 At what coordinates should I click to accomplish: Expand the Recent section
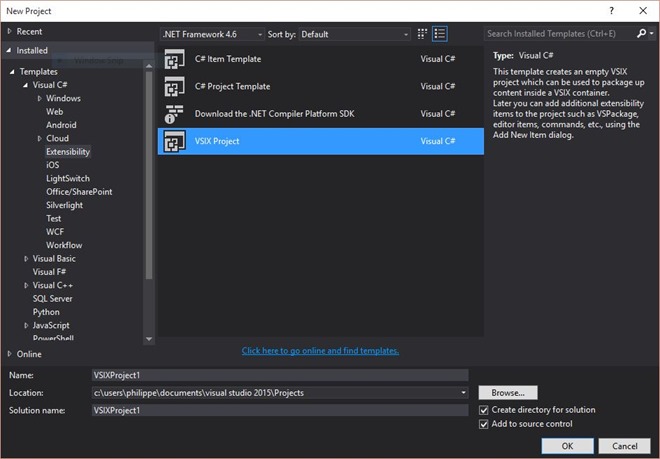[x=10, y=32]
